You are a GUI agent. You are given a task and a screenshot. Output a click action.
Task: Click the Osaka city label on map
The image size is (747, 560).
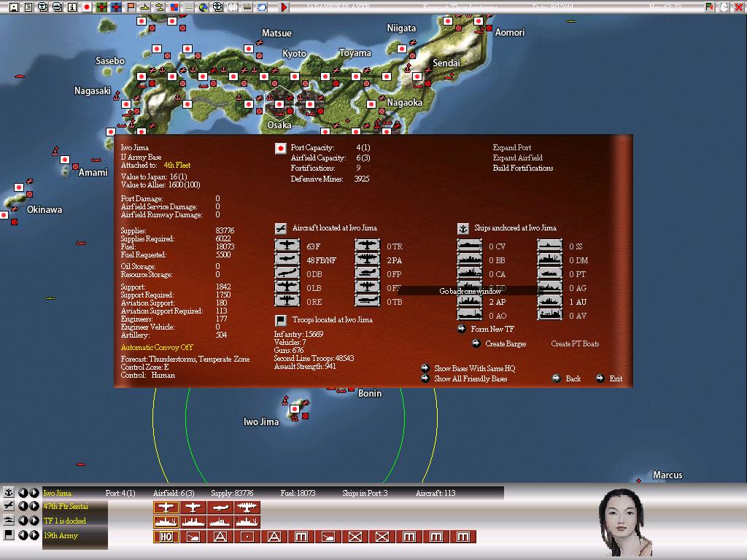pyautogui.click(x=279, y=125)
